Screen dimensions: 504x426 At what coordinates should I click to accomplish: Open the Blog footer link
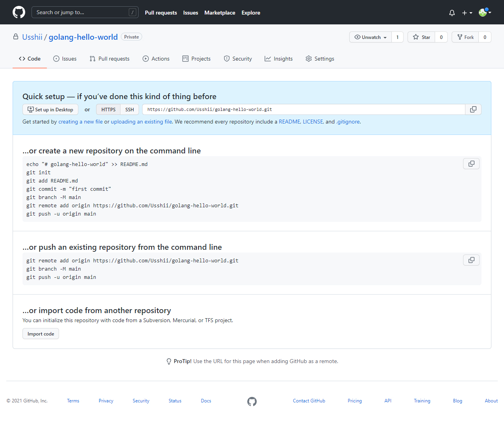point(458,401)
